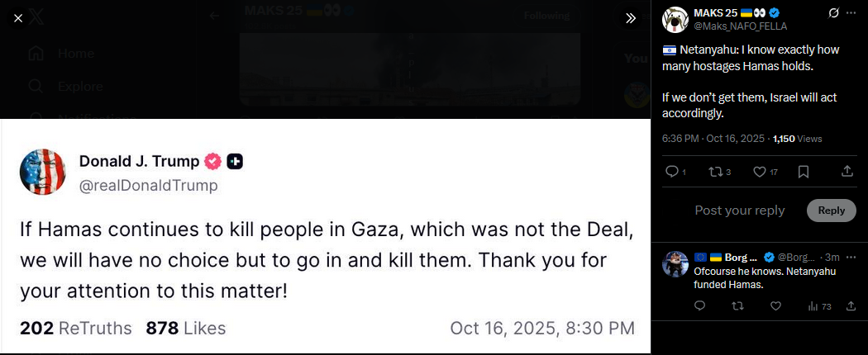Like the Borg reply comment

point(775,305)
